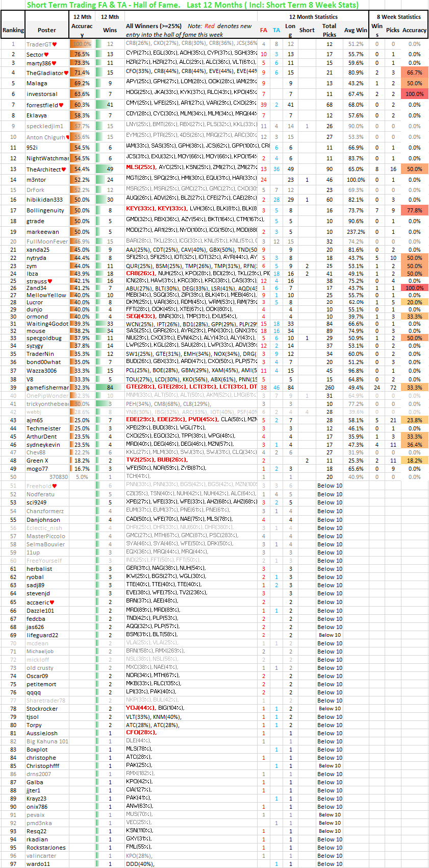Click the Total Picks column header
429x868 pixels.
click(x=330, y=30)
